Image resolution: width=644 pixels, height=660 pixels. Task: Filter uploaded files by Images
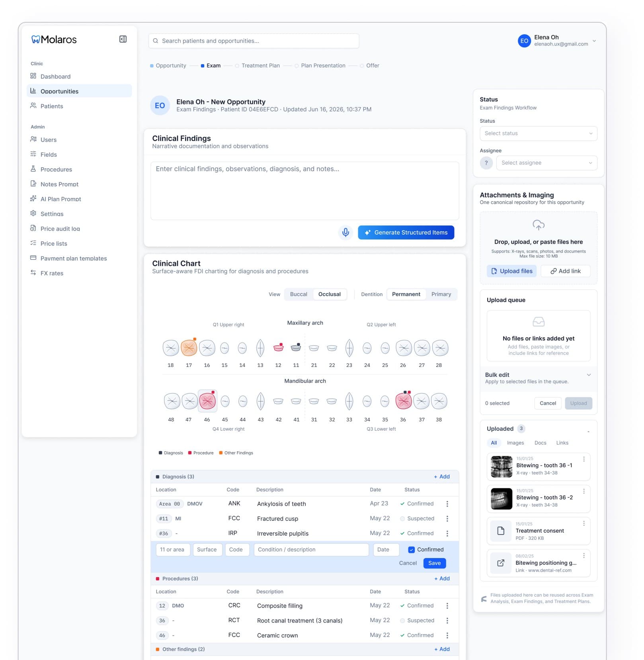515,443
